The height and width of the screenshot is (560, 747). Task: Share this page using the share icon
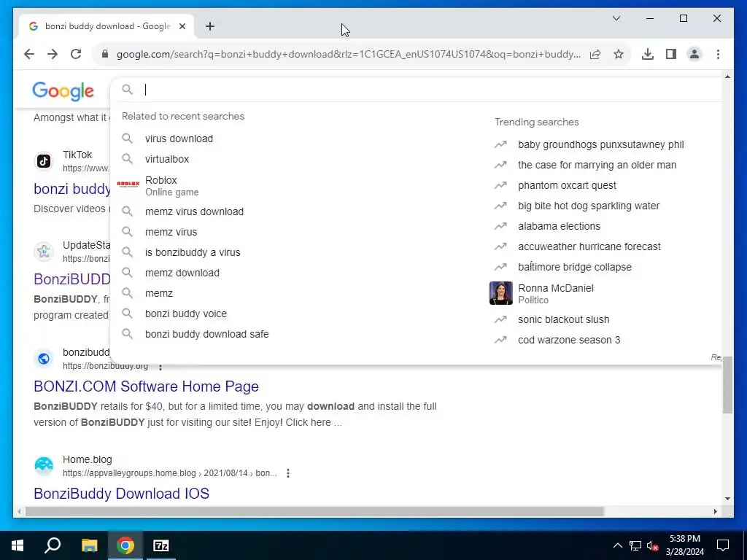[595, 54]
